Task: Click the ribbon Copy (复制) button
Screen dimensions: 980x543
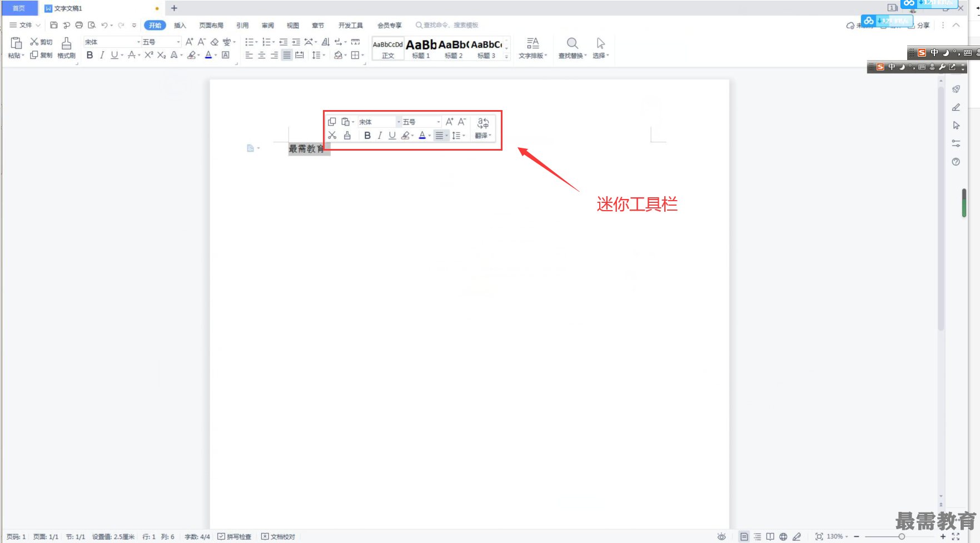Action: [x=41, y=55]
